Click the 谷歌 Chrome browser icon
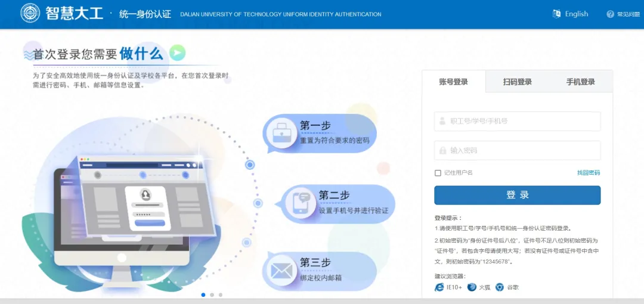The height and width of the screenshot is (304, 644). pyautogui.click(x=500, y=287)
